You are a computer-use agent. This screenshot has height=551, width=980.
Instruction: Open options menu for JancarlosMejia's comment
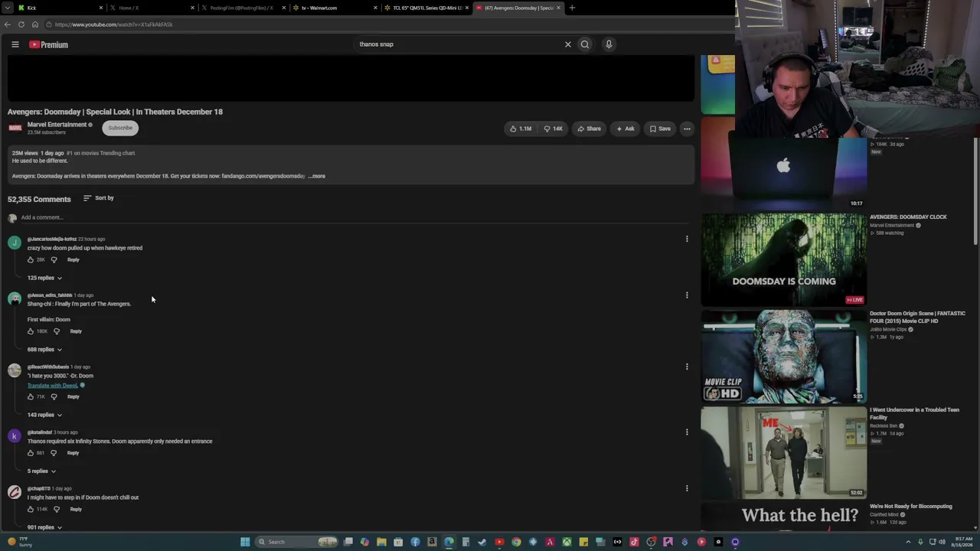click(x=687, y=239)
